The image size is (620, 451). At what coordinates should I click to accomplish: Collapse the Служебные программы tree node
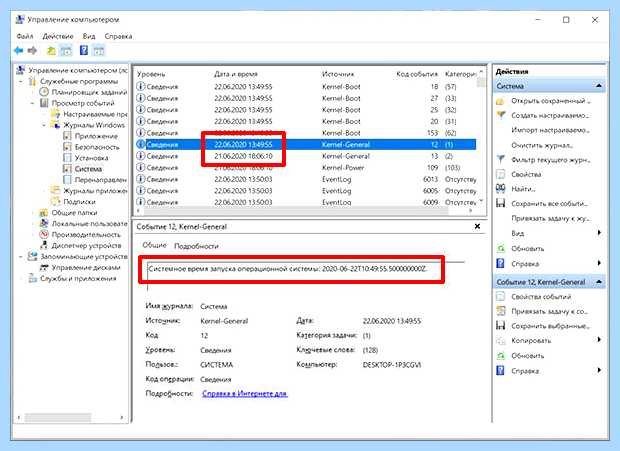tap(21, 81)
